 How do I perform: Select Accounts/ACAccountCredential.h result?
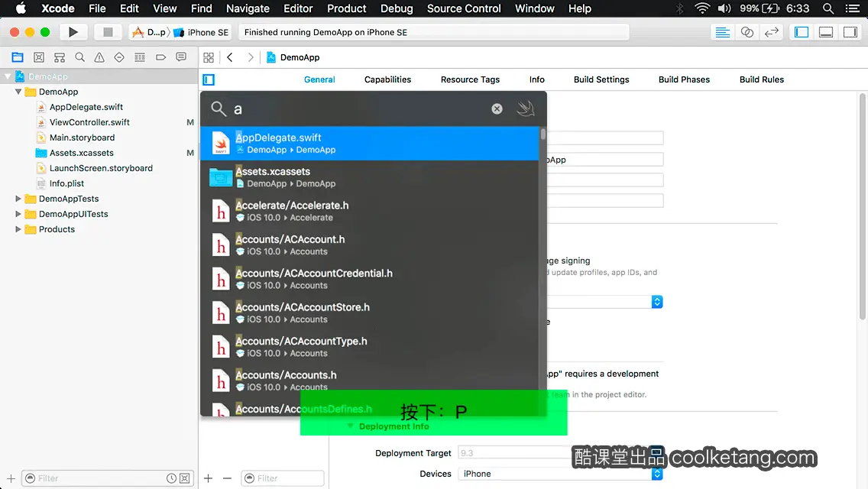tap(370, 279)
